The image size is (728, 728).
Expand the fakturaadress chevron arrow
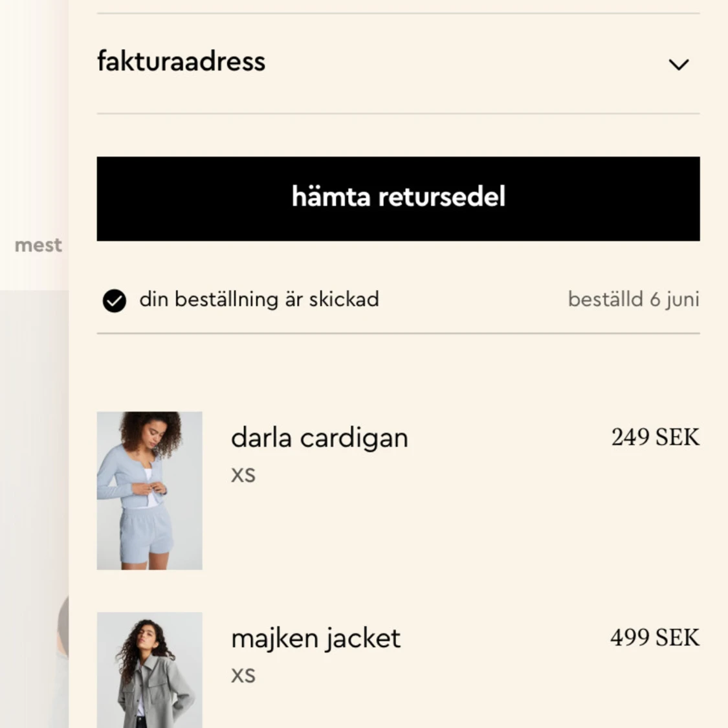tap(678, 64)
